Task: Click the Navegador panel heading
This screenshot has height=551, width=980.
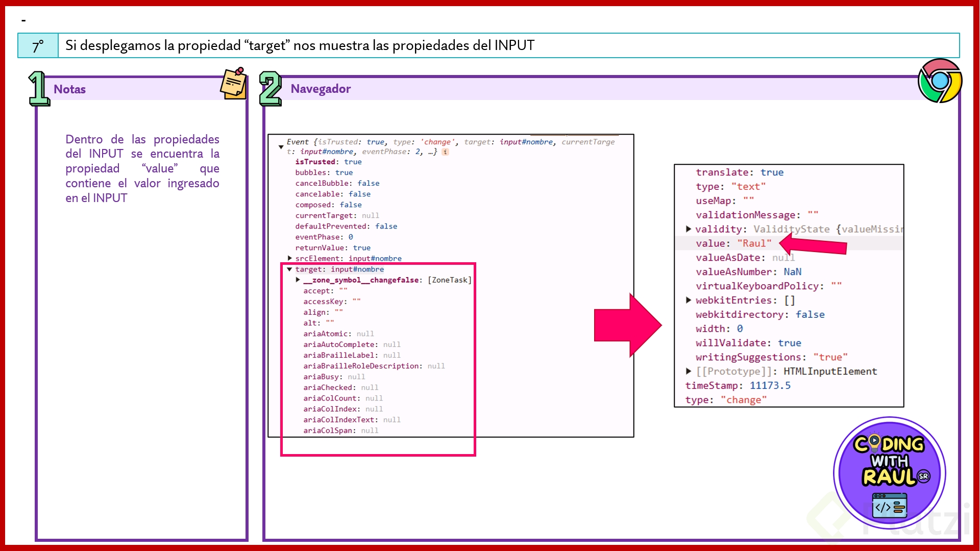Action: 321,89
